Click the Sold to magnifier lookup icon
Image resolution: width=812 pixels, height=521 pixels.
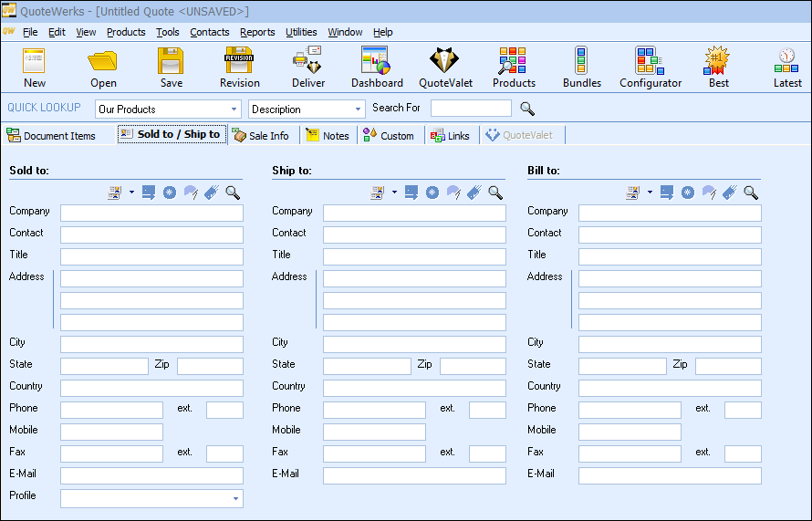click(233, 193)
